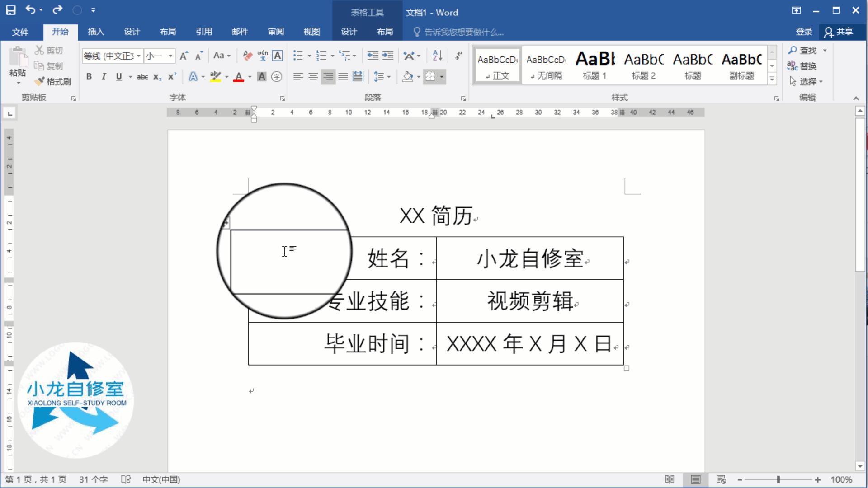Apply bold formatting with the B icon

tap(89, 76)
